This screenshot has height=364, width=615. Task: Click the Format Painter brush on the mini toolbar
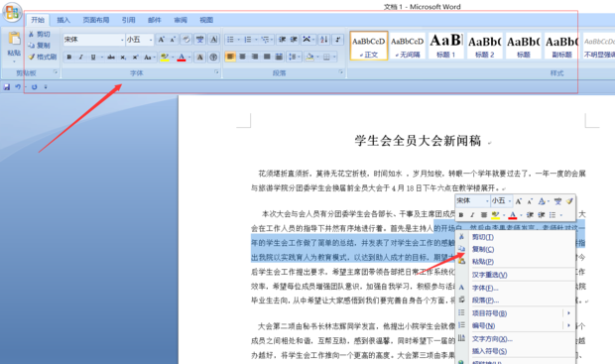coord(569,201)
